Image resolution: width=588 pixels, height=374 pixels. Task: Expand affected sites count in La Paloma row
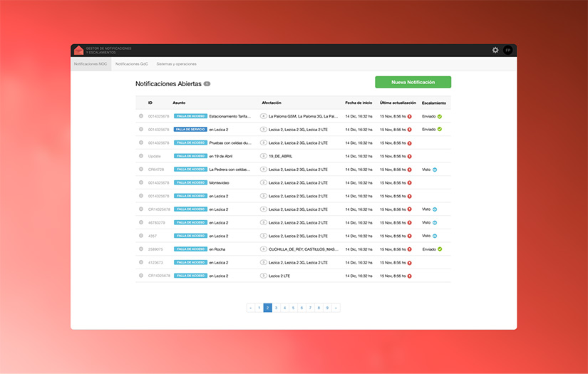pyautogui.click(x=264, y=116)
